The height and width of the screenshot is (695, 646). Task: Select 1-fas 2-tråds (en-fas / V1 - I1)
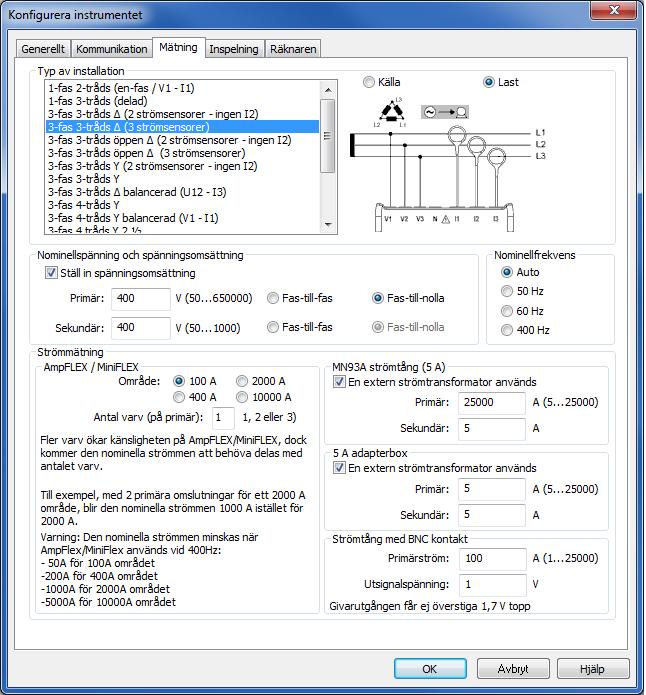tap(182, 88)
